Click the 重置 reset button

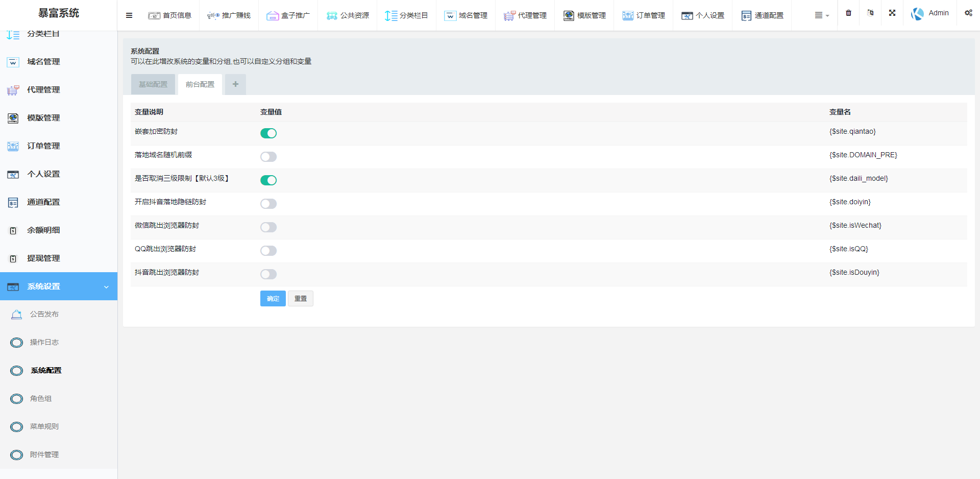(301, 299)
